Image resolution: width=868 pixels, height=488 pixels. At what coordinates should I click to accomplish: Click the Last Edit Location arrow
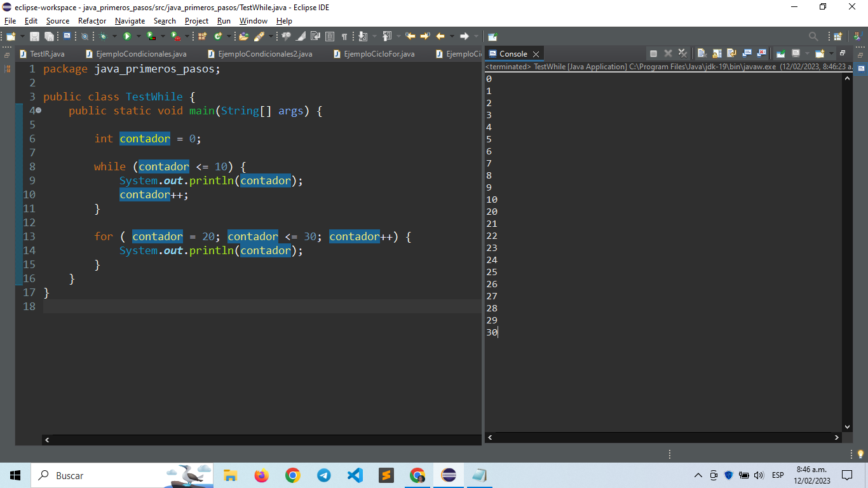(x=410, y=36)
